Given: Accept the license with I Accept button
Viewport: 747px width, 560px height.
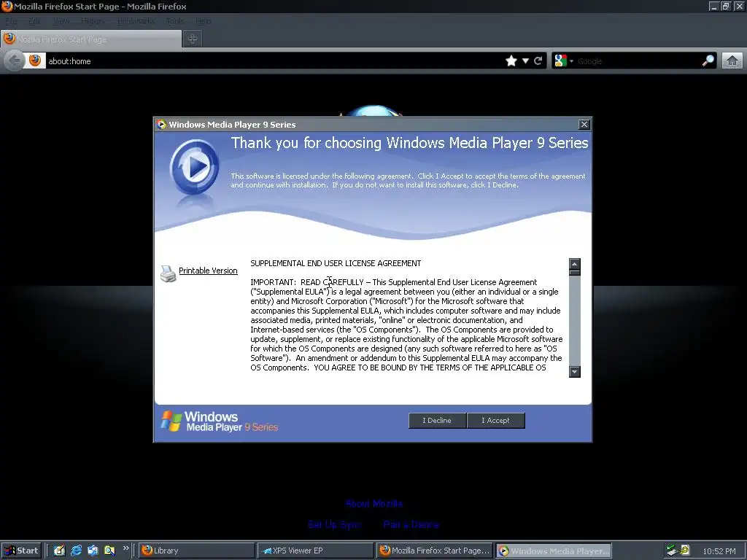Looking at the screenshot, I should coord(495,421).
